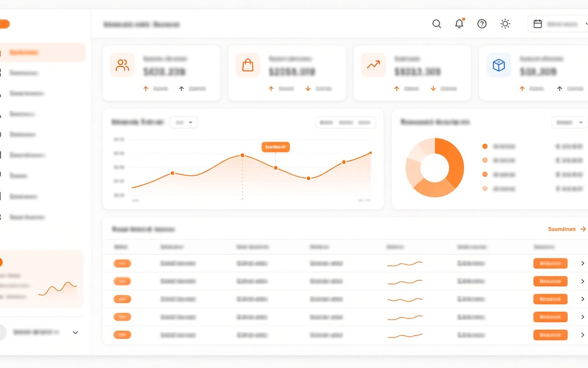Click the shopping bag icon card
Screen dimensions: 588x368
(248, 65)
